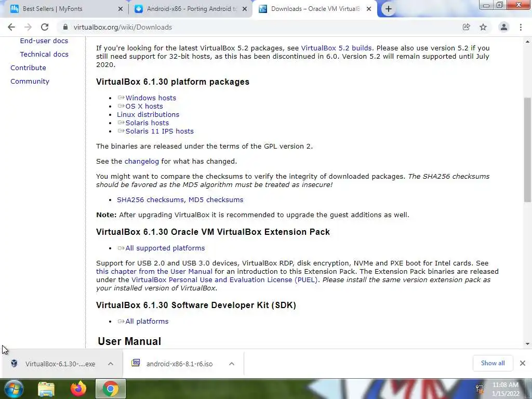This screenshot has height=399, width=532.
Task: Open the Windows Start menu
Action: click(14, 389)
